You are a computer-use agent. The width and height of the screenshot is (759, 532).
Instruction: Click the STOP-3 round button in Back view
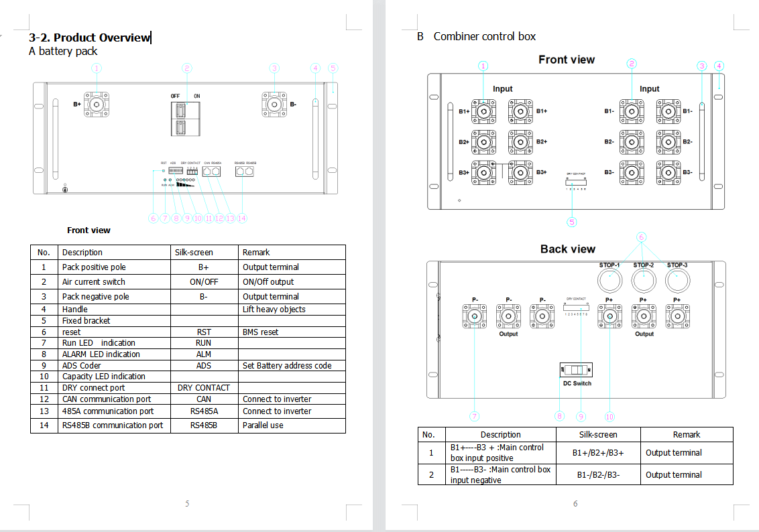(x=677, y=281)
